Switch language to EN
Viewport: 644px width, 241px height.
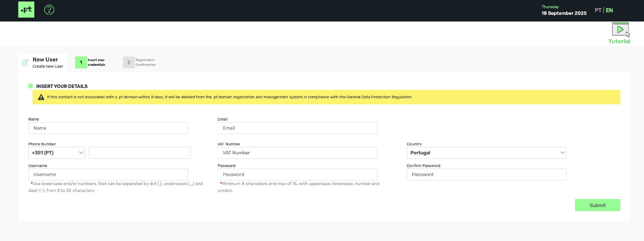pyautogui.click(x=609, y=10)
